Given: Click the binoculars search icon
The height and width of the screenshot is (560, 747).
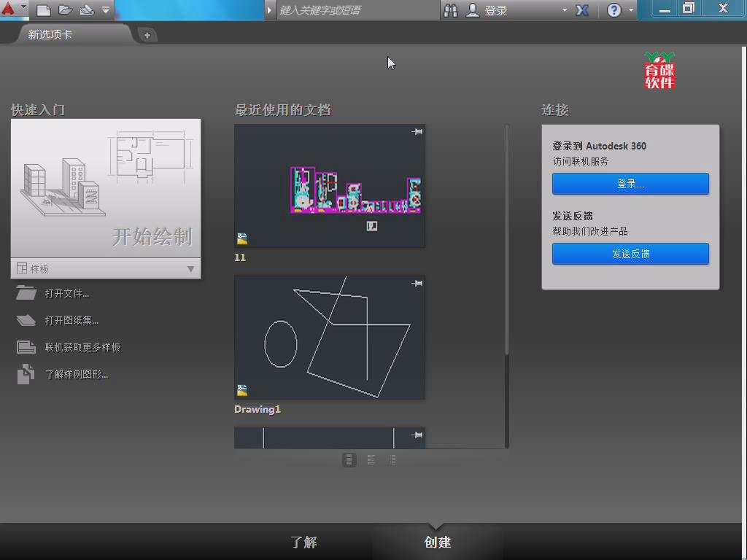Looking at the screenshot, I should tap(451, 10).
